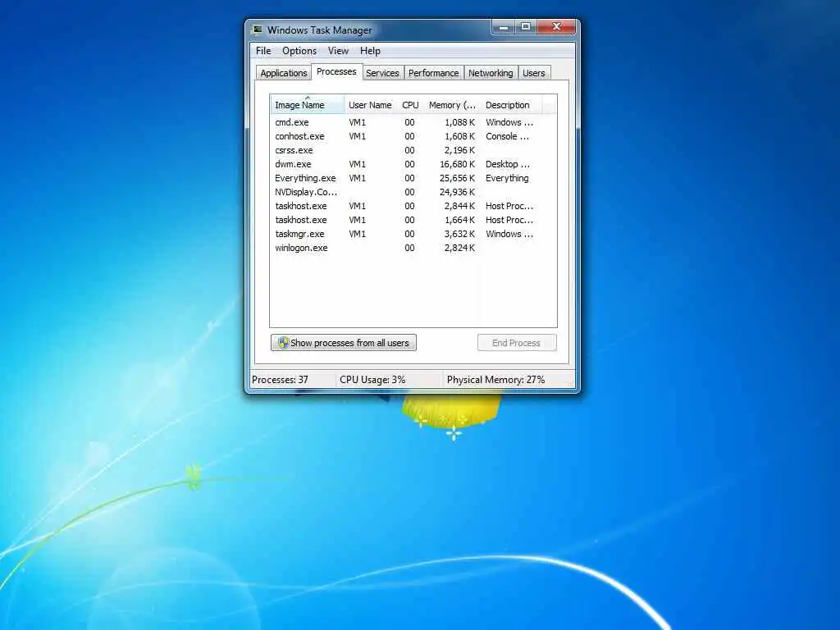Screen dimensions: 840x630
Task: Open the View menu
Action: point(338,51)
